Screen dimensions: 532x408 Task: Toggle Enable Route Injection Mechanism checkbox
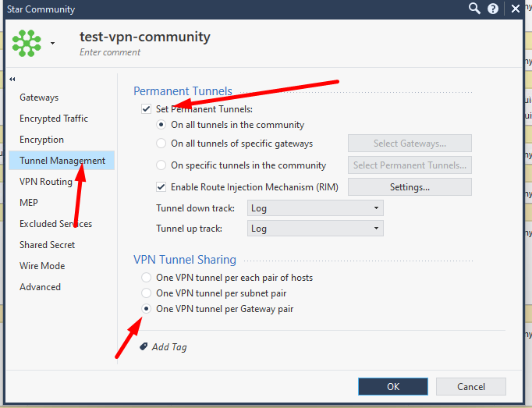[161, 187]
